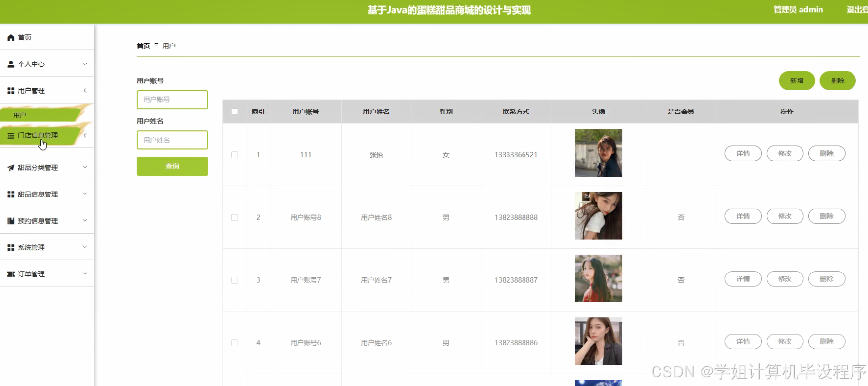Image resolution: width=868 pixels, height=386 pixels.
Task: Select the 用户 submenu item
Action: (41, 115)
